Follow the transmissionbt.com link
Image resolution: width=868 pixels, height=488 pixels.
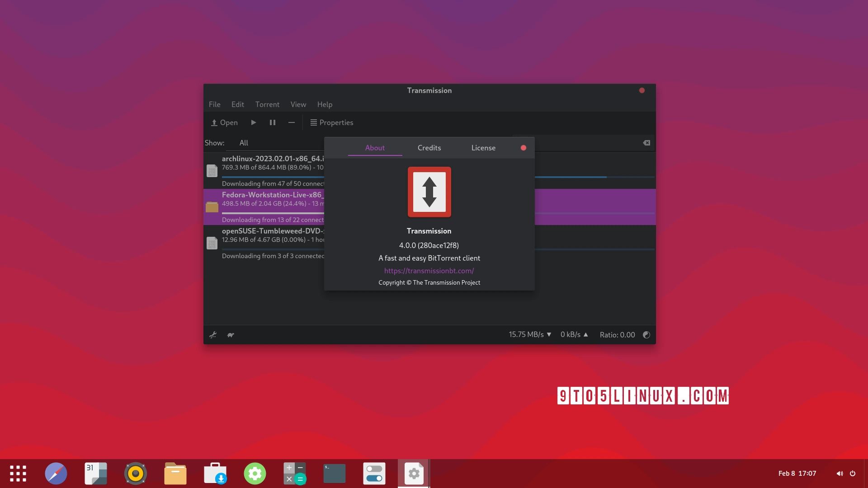pos(429,271)
